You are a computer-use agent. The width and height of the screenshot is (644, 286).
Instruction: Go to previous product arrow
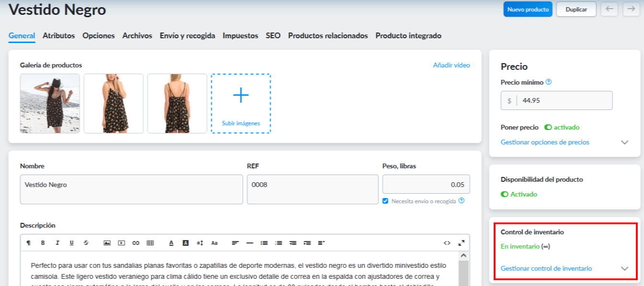tap(609, 9)
